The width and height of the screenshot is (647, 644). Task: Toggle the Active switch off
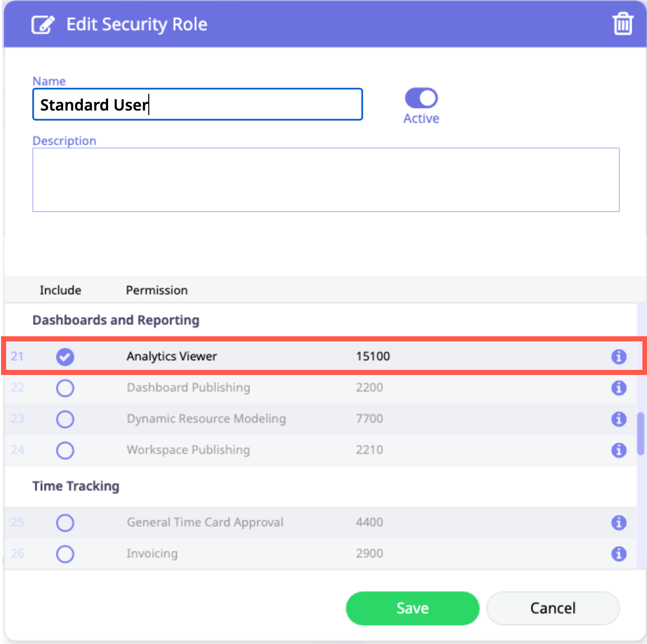point(421,98)
